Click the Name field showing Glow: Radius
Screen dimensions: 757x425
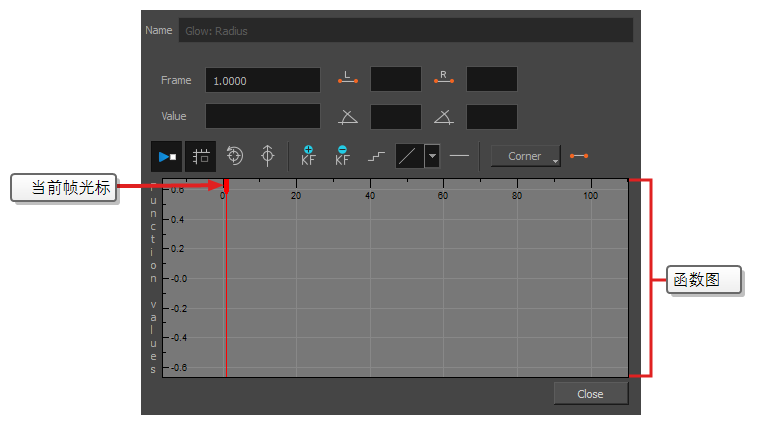405,30
